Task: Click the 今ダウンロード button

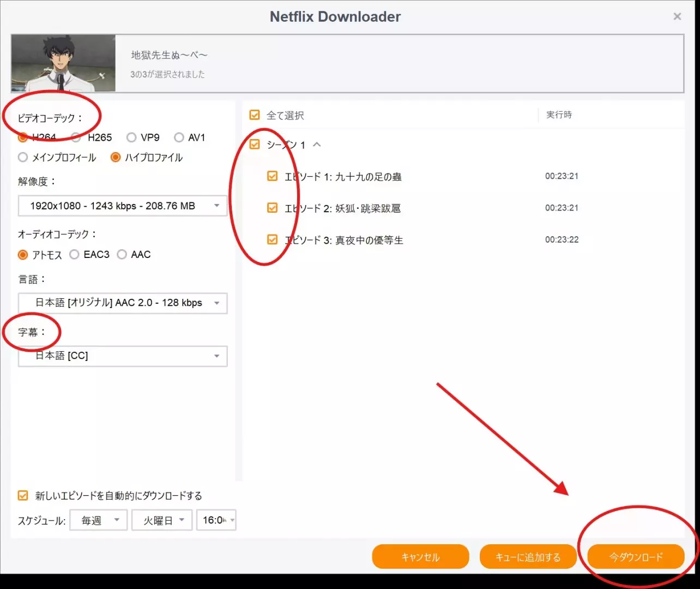Action: 636,557
